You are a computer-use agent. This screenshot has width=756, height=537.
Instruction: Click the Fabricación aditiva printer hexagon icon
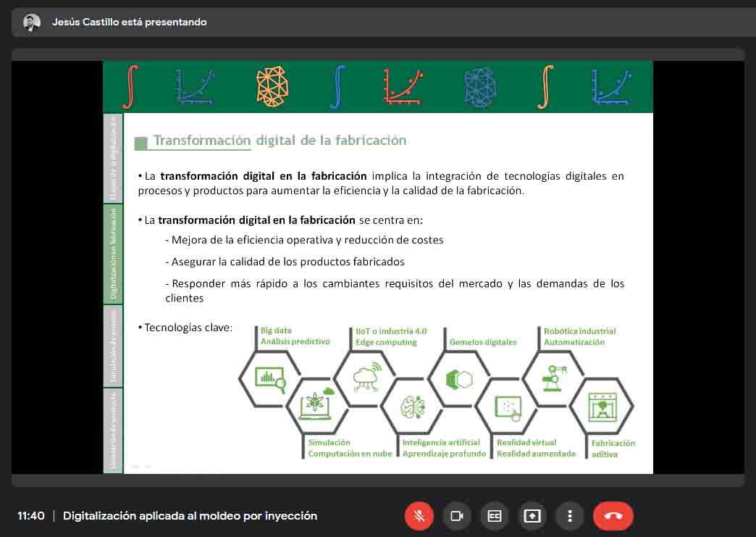tap(602, 407)
